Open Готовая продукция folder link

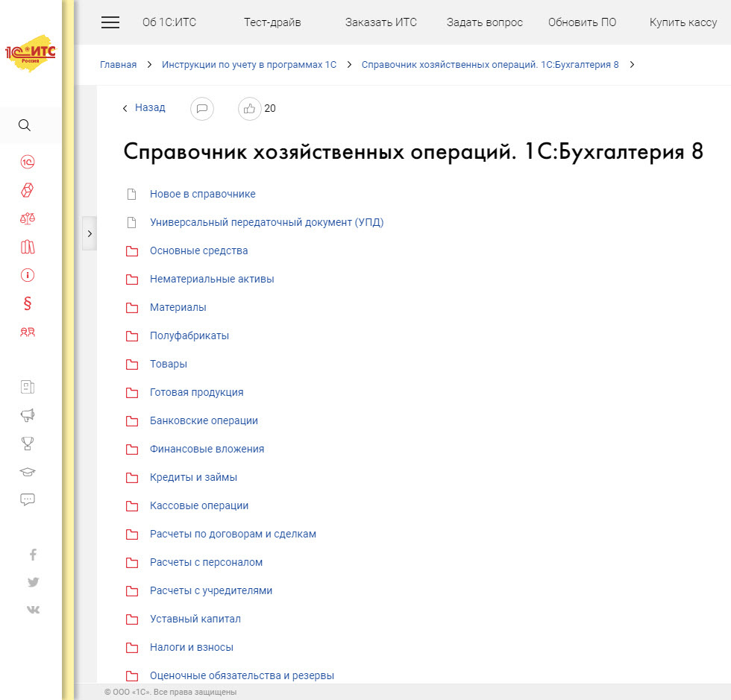[196, 392]
